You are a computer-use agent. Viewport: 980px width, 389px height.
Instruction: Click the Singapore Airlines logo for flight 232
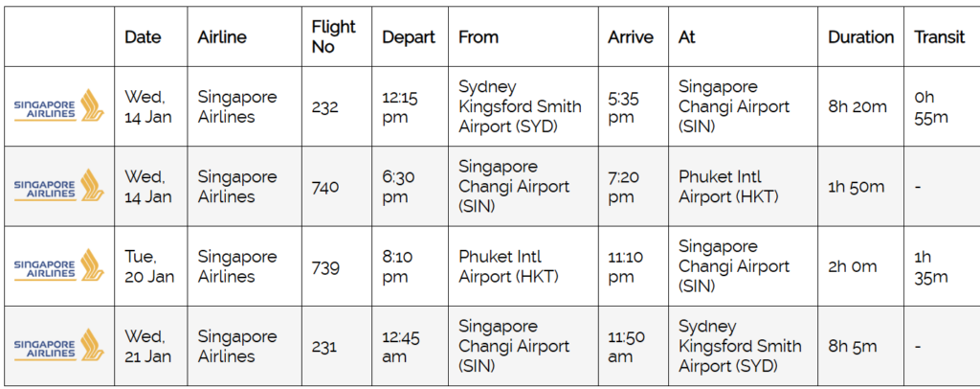click(59, 106)
